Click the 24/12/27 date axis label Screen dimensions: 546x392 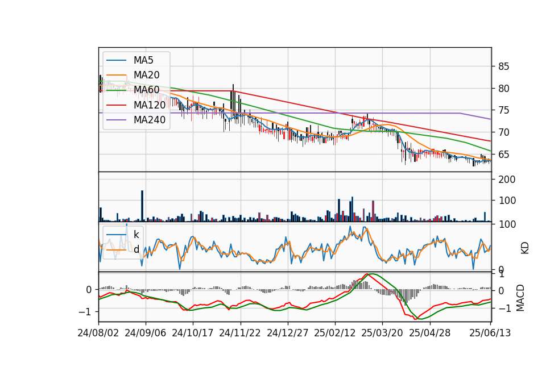pyautogui.click(x=288, y=333)
